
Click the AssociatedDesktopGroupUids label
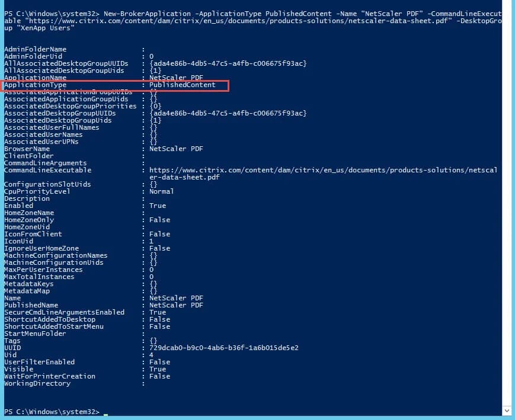[58, 120]
